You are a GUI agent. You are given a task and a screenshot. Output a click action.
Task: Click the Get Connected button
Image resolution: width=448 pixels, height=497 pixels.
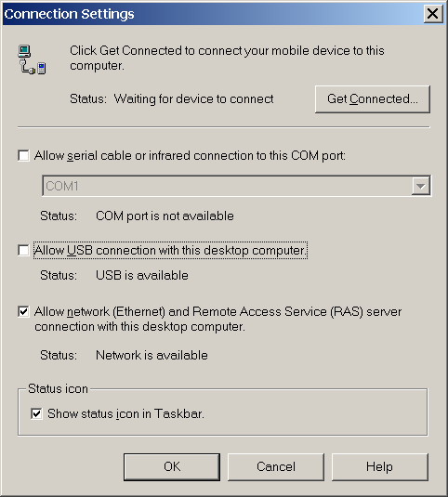click(373, 99)
